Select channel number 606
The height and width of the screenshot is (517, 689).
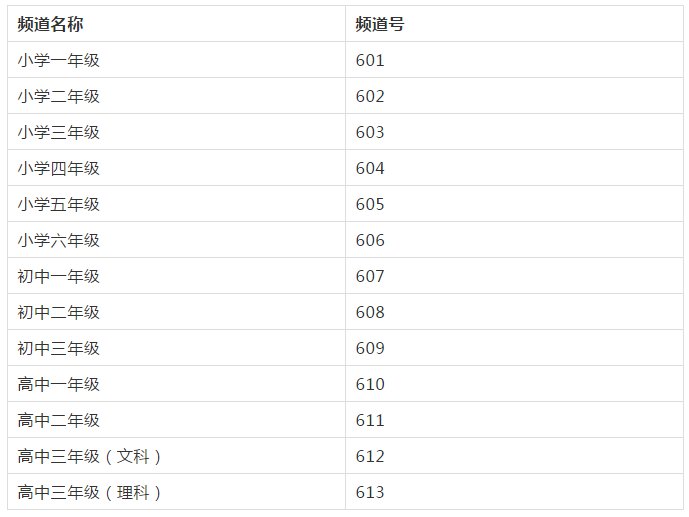pos(370,240)
